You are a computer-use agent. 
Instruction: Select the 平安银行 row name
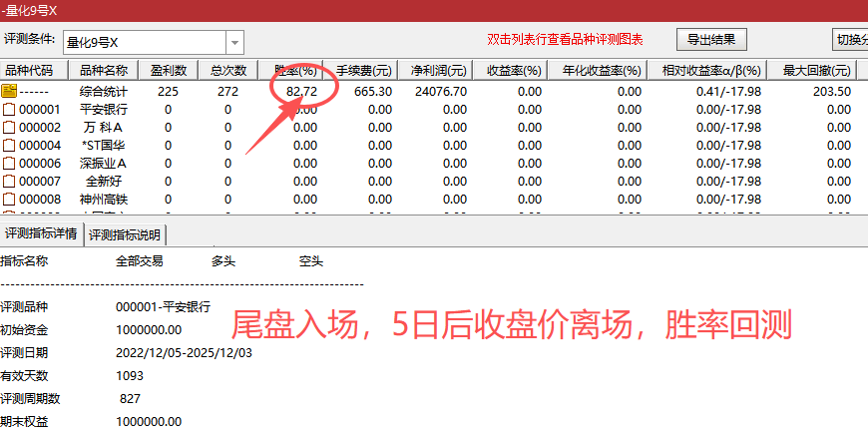point(104,109)
